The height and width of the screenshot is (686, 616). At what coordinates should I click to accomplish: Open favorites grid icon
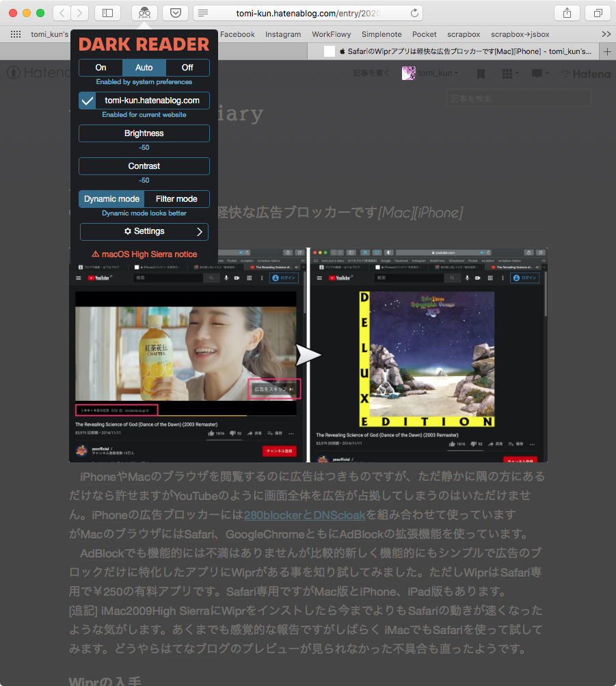16,34
